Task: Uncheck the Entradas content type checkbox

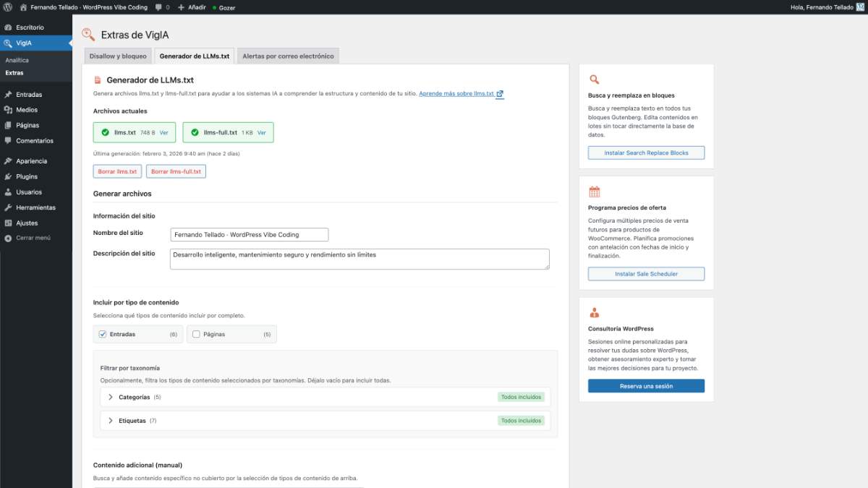Action: pyautogui.click(x=103, y=334)
